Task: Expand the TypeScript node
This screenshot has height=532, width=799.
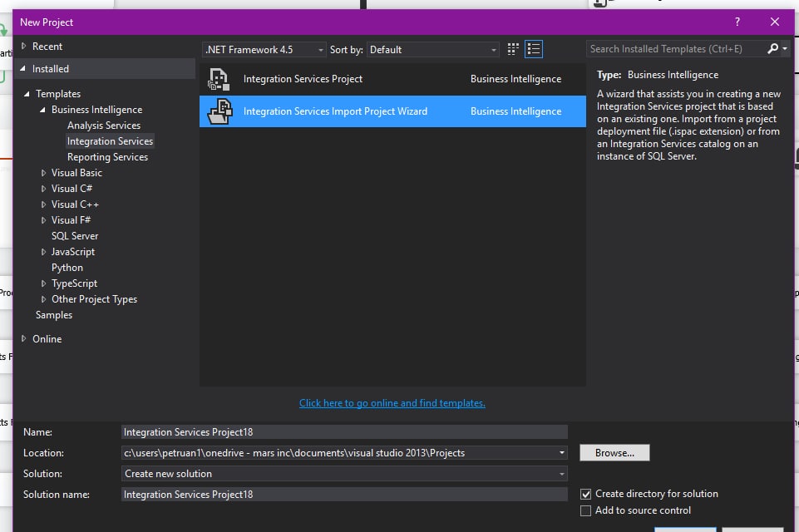Action: point(43,283)
